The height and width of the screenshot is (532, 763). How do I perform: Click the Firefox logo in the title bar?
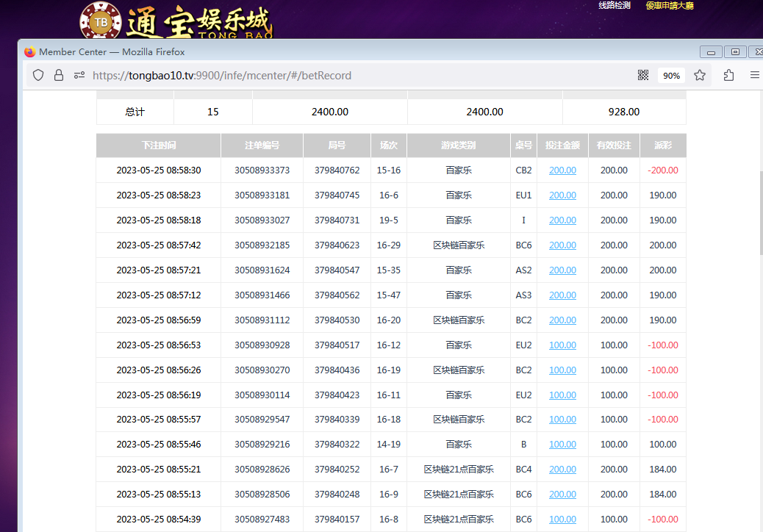[30, 51]
